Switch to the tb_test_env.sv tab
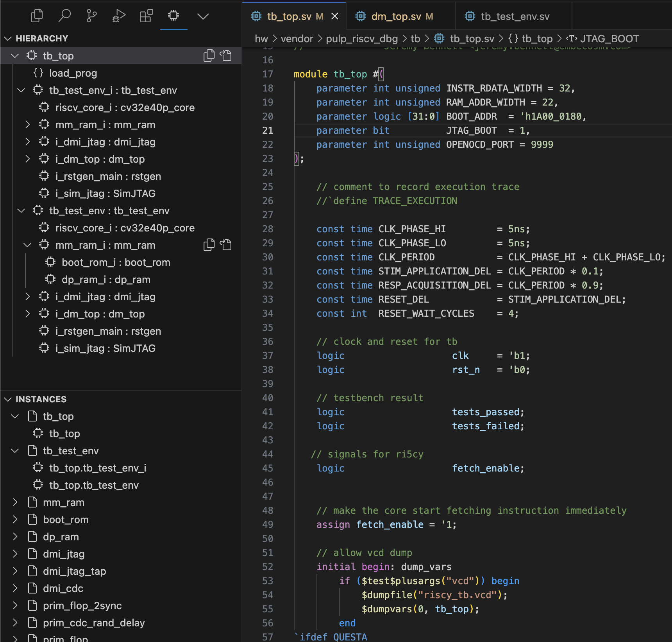 (514, 16)
